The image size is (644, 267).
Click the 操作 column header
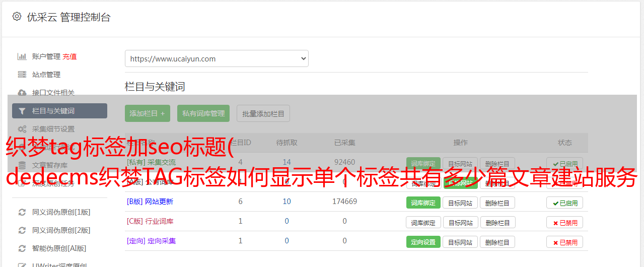point(460,143)
